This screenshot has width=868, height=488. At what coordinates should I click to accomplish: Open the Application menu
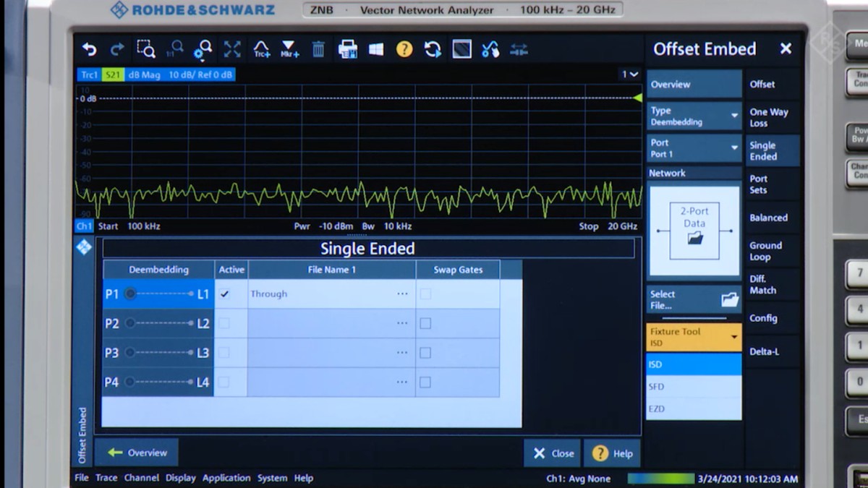tap(226, 477)
